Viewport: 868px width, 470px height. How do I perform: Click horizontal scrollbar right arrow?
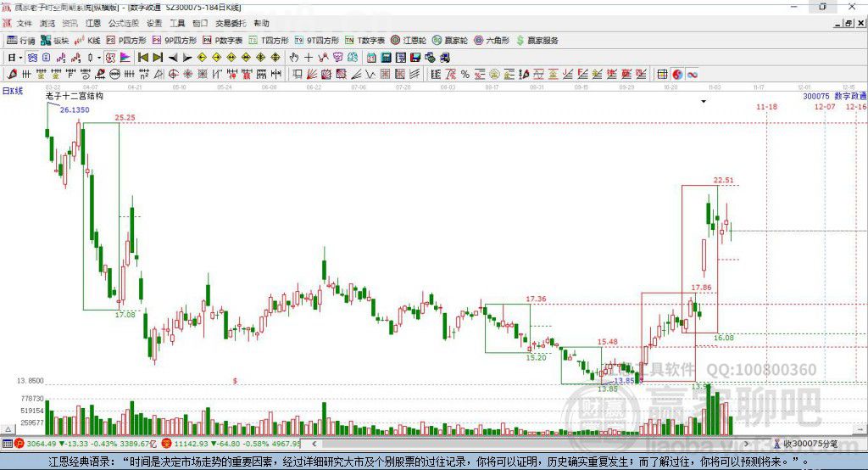(x=747, y=444)
